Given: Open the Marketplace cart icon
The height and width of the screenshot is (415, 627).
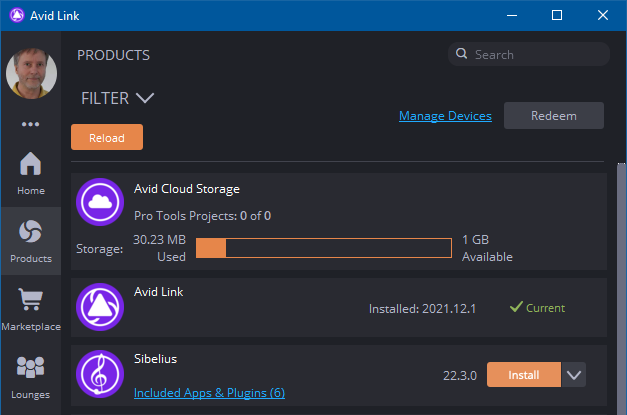Looking at the screenshot, I should pyautogui.click(x=30, y=299).
